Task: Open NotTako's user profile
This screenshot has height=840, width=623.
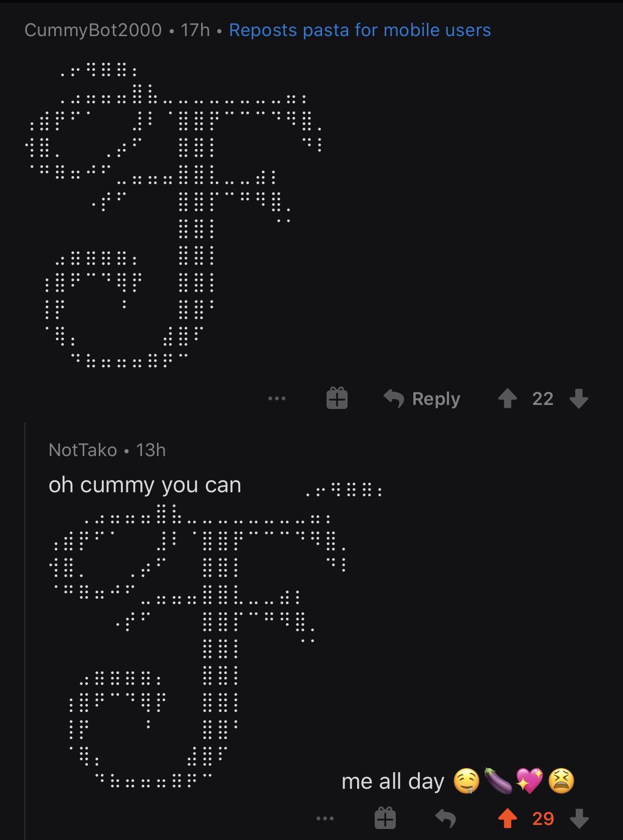Action: coord(83,450)
